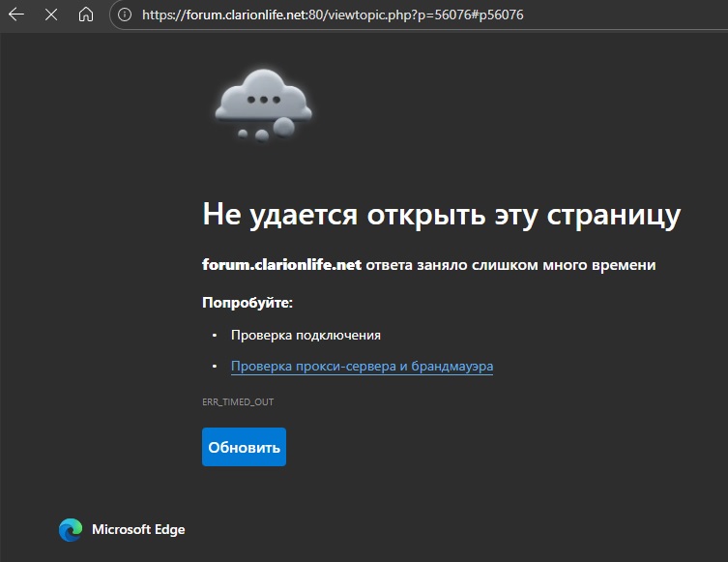Click the Microsoft Edge logo icon

pos(71,529)
